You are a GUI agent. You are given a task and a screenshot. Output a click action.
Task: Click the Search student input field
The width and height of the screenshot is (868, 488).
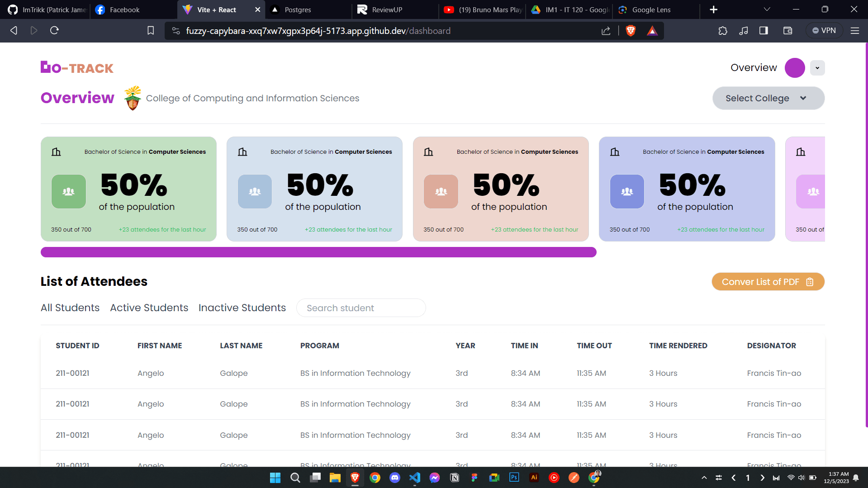pos(360,308)
